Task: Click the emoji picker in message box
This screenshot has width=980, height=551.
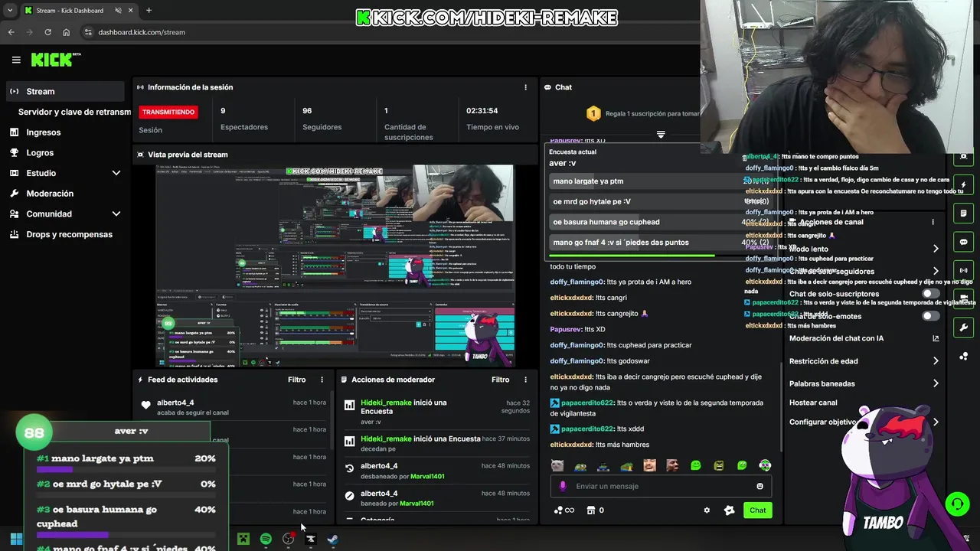Action: pos(759,486)
